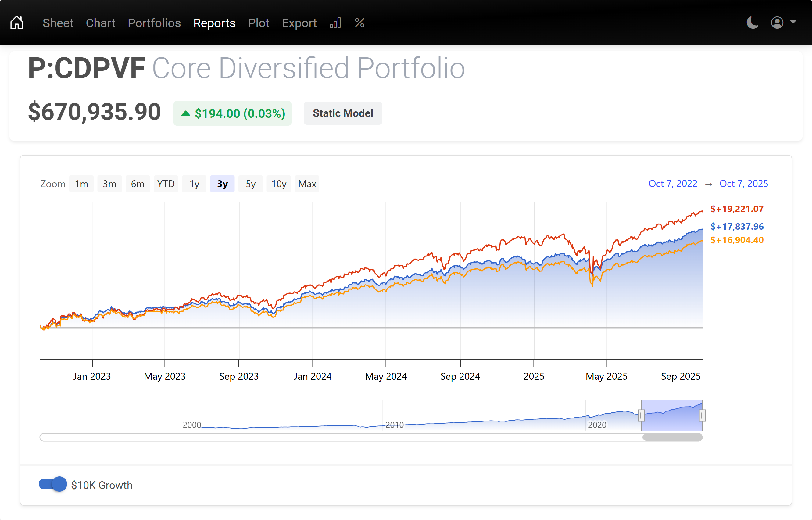Image resolution: width=812 pixels, height=520 pixels.
Task: Click the home icon in the navigation bar
Action: (16, 22)
